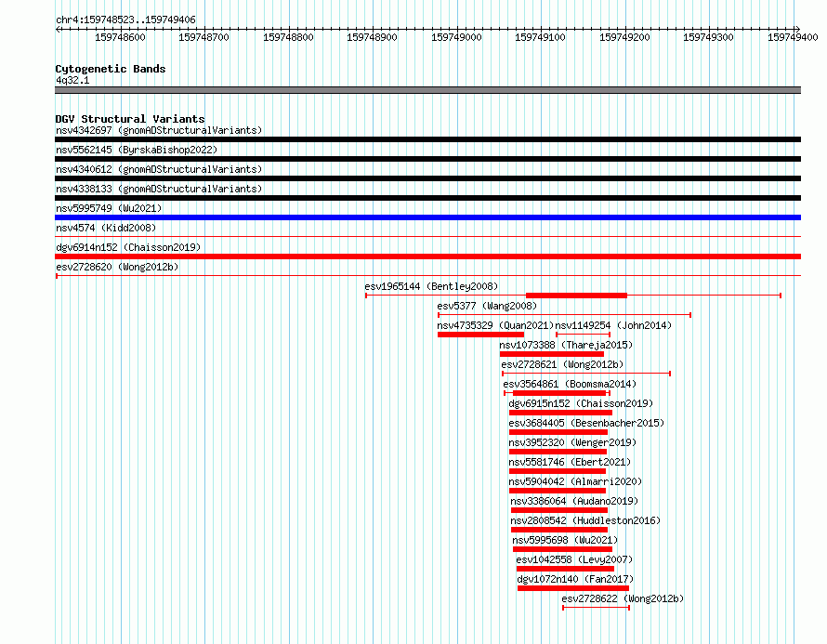
Task: Open variant esv2728621 (Wong2012b)
Action: point(562,364)
